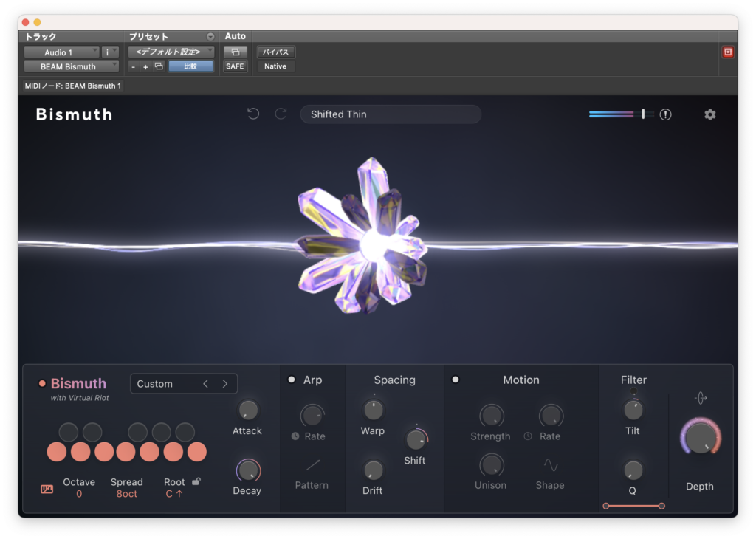Viewport: 756px width, 539px height.
Task: Go to the next mode with the right chevron
Action: (x=224, y=384)
